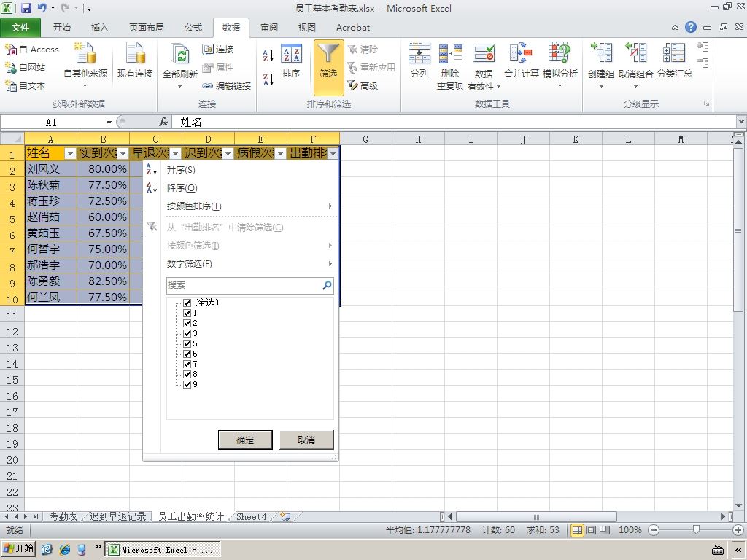Image resolution: width=747 pixels, height=560 pixels.
Task: Expand the Name Box dropdown arrow
Action: [x=109, y=122]
